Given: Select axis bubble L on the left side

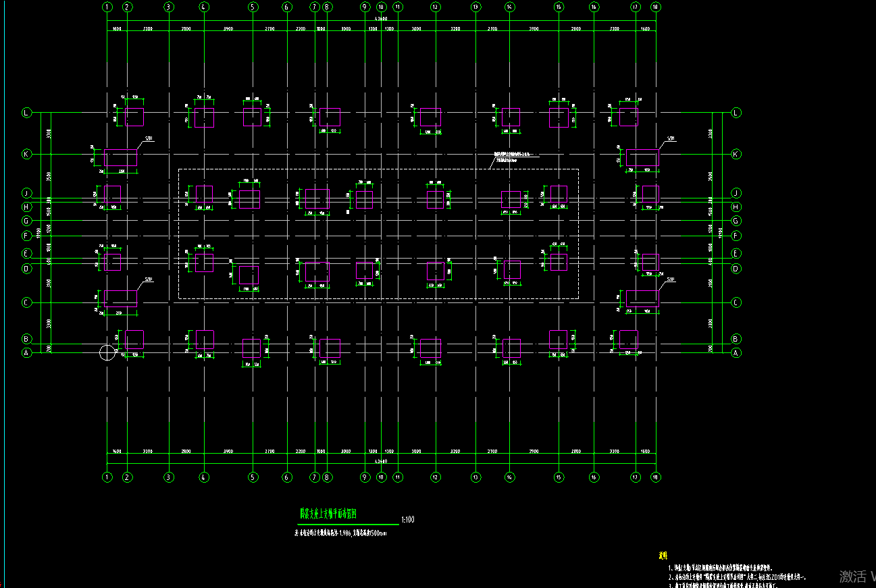Looking at the screenshot, I should pyautogui.click(x=27, y=113).
